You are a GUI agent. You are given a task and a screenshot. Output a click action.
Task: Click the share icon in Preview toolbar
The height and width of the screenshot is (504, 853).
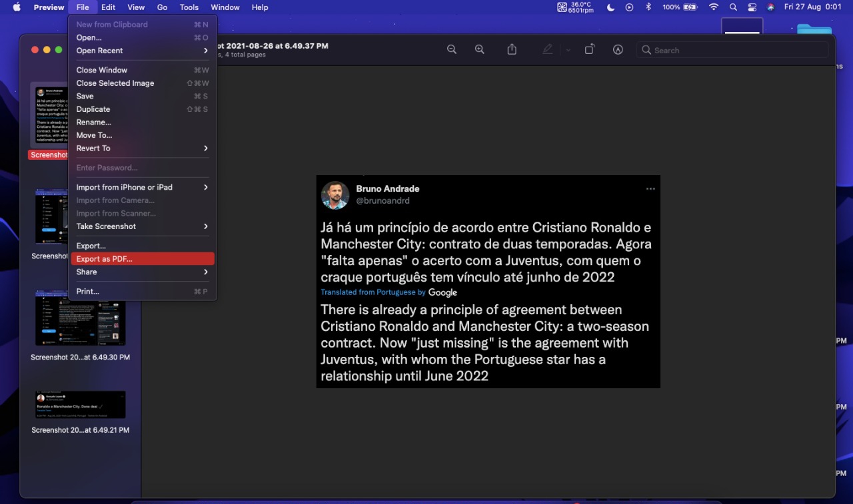[x=512, y=50]
